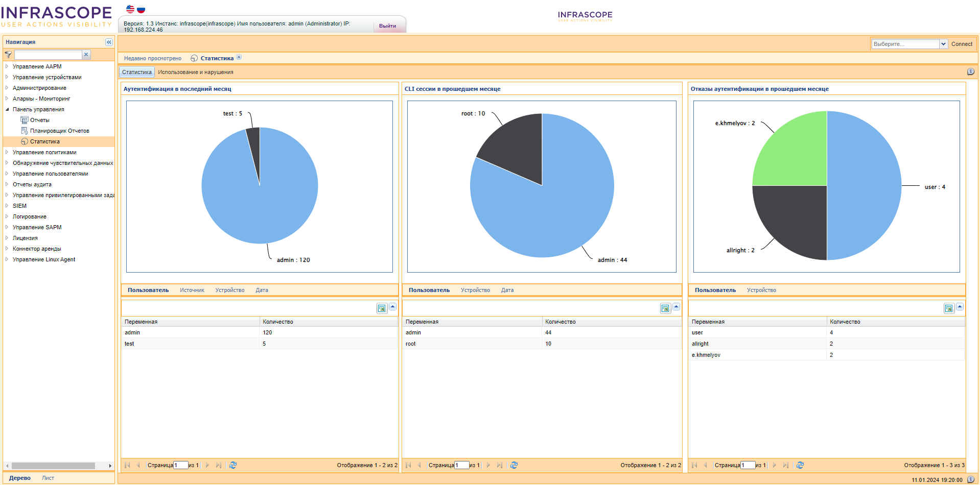Click the dark test slice in Аутентификация pie
The image size is (980, 485).
254,148
